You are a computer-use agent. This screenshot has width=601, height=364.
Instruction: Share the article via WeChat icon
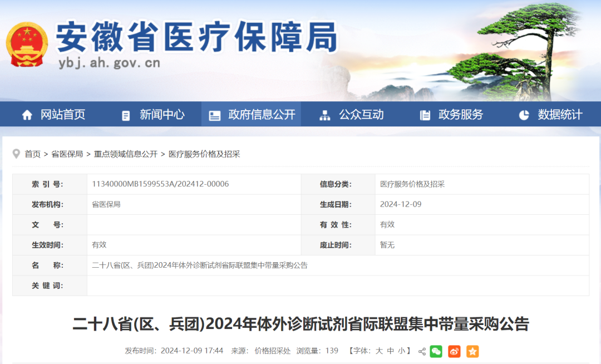point(436,351)
